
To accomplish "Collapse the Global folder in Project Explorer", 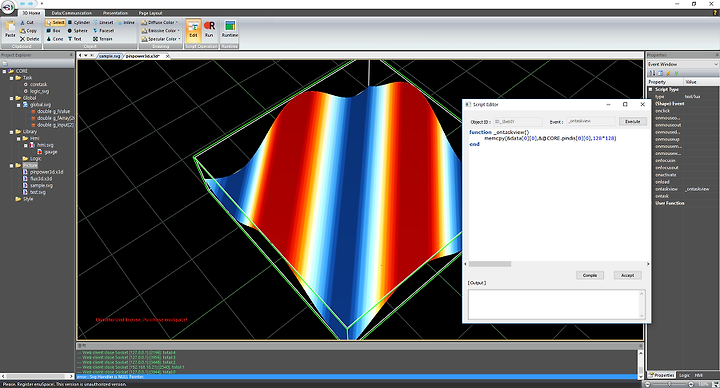I will [11, 98].
